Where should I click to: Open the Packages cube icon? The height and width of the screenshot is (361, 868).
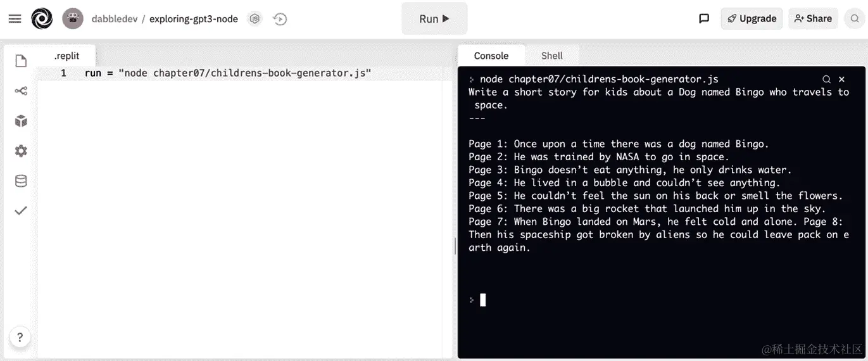(21, 121)
